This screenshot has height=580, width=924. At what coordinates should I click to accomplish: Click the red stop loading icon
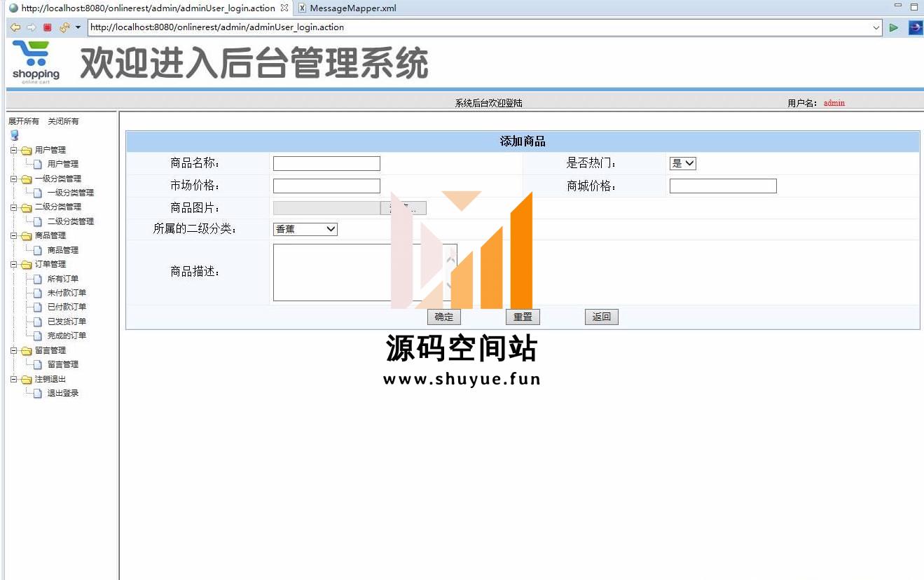coord(47,27)
